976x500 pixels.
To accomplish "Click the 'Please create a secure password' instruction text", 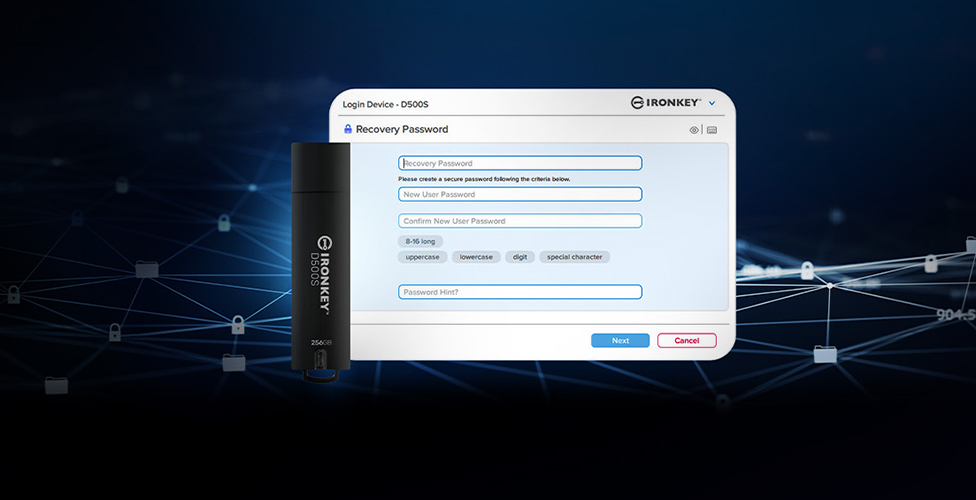I will click(484, 179).
